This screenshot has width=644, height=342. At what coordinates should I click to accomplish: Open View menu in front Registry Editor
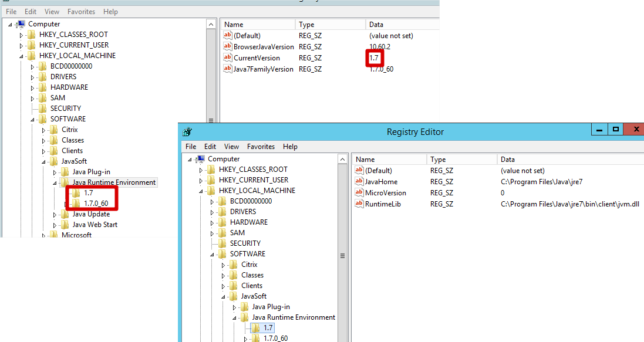pos(231,147)
